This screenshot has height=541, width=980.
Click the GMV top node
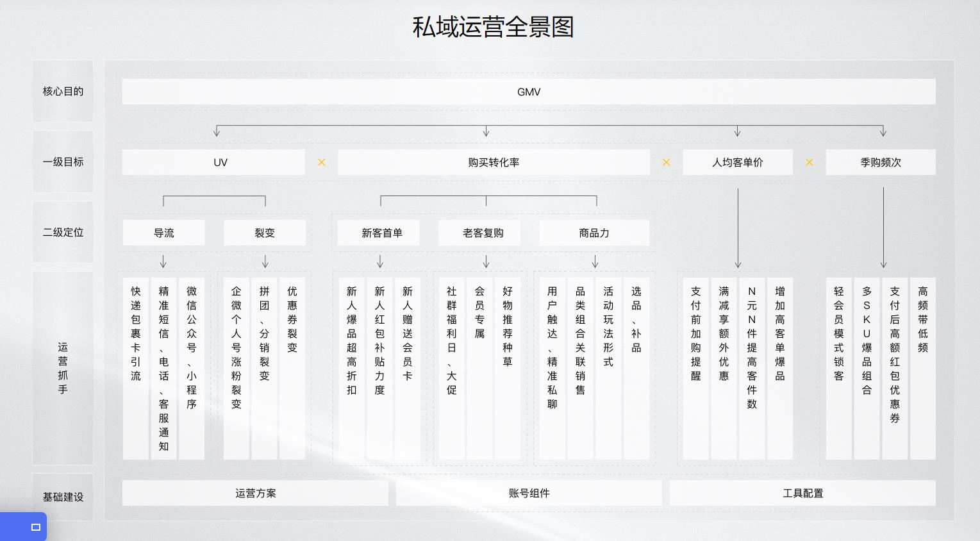pyautogui.click(x=527, y=92)
